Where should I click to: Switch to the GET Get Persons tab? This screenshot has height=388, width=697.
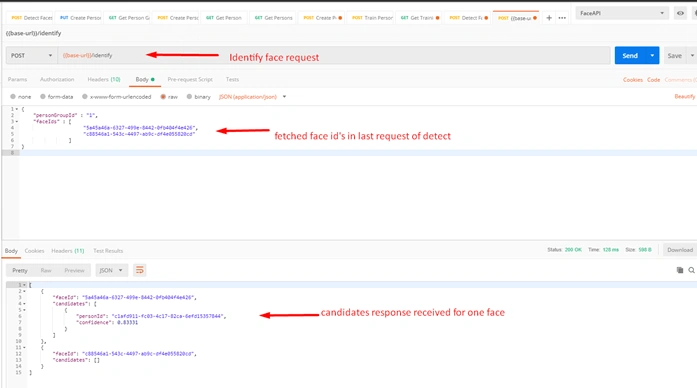pyautogui.click(x=274, y=18)
